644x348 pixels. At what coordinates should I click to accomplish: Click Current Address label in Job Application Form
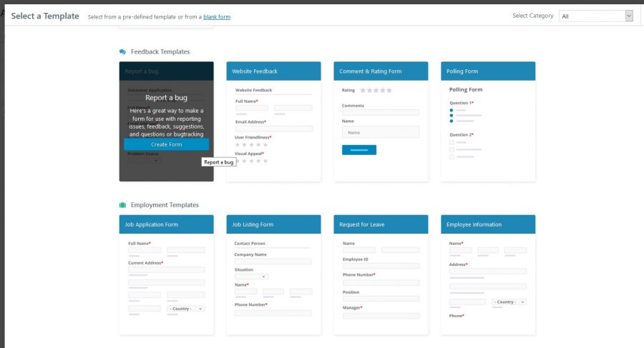[146, 263]
